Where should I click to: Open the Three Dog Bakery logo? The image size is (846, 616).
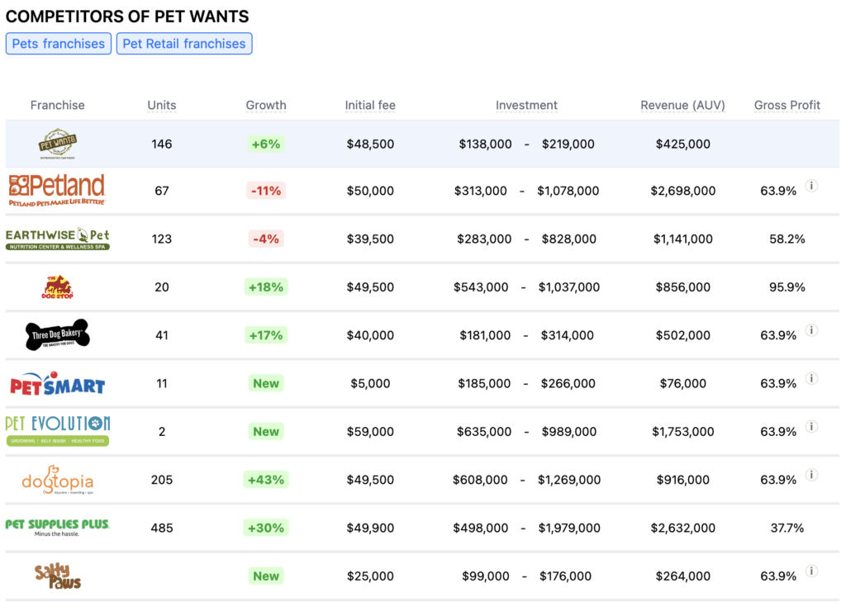57,335
